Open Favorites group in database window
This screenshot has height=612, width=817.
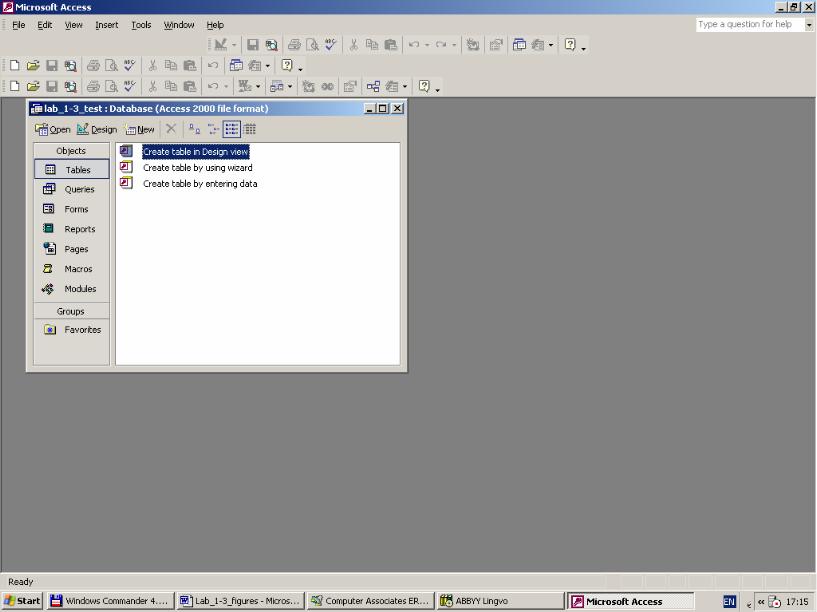[x=72, y=330]
